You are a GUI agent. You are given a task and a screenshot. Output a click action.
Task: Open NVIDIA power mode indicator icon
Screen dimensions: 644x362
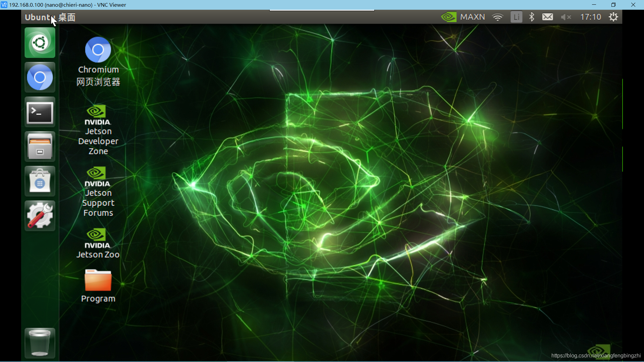pos(449,17)
